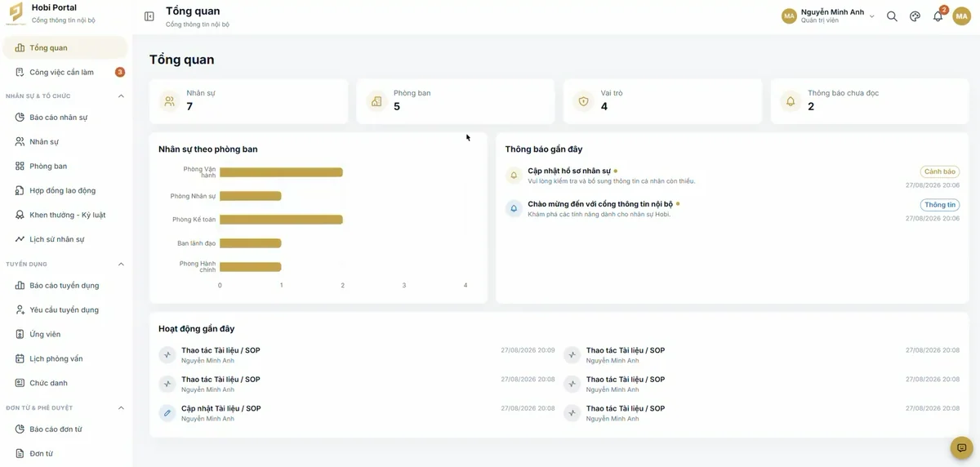Open the chat bubble floating button
Viewport: 980px width, 467px height.
tap(961, 447)
